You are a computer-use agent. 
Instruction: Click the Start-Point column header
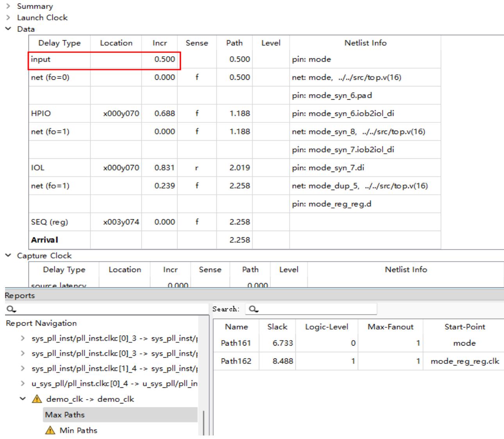point(465,327)
